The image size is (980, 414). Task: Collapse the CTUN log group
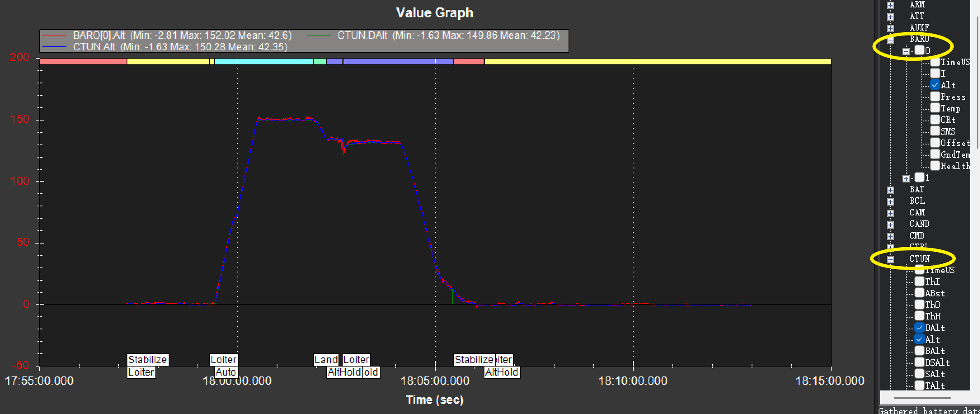click(x=891, y=259)
